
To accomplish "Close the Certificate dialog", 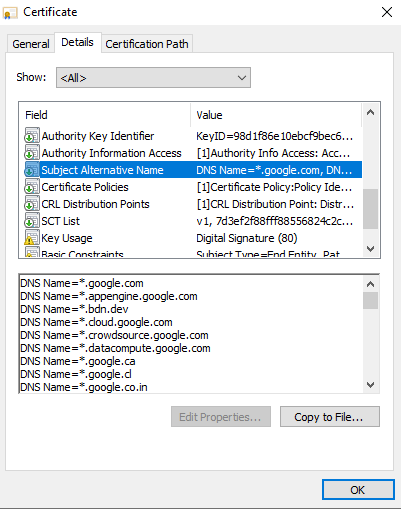I will pos(387,12).
